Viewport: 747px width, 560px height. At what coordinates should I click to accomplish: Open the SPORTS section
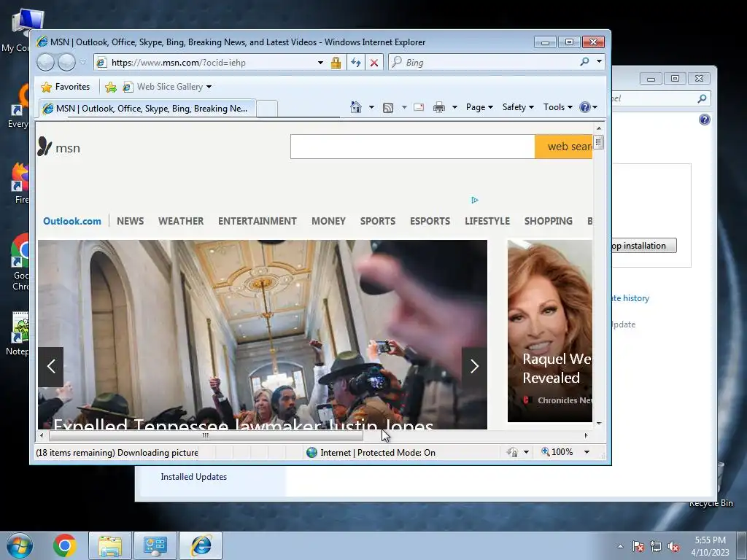[x=378, y=221]
